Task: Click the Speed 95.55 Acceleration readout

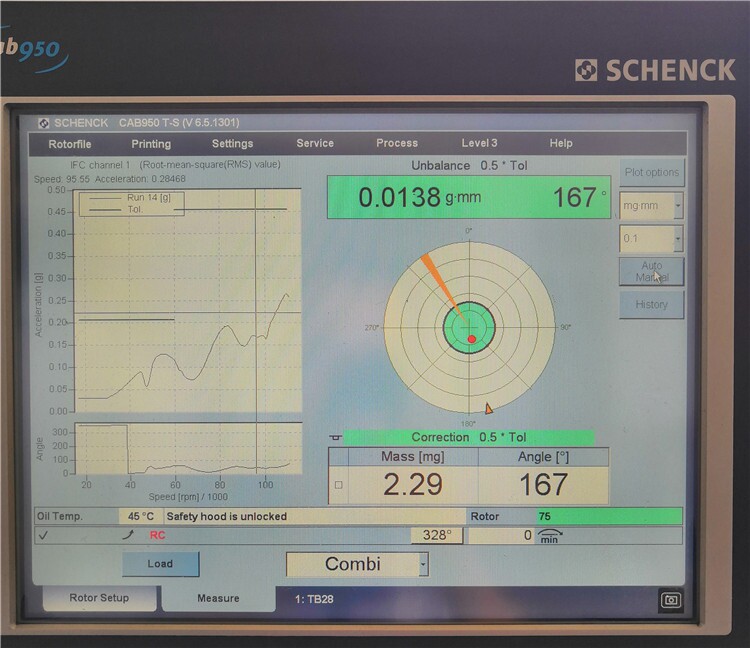Action: pyautogui.click(x=110, y=179)
